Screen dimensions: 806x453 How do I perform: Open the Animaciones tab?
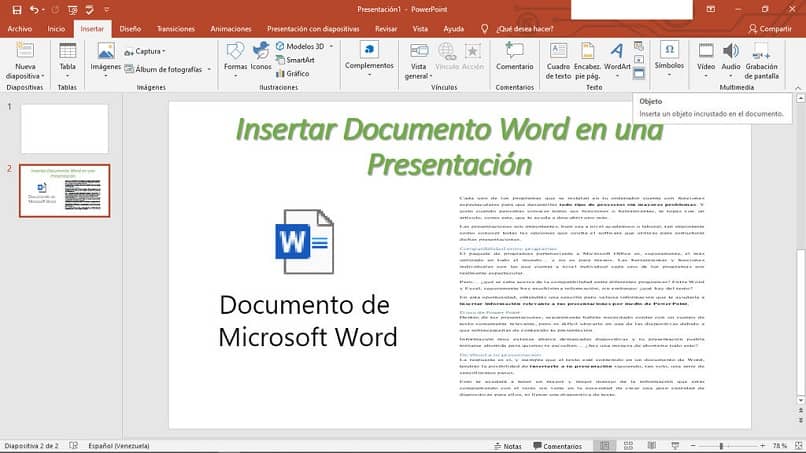click(x=231, y=29)
